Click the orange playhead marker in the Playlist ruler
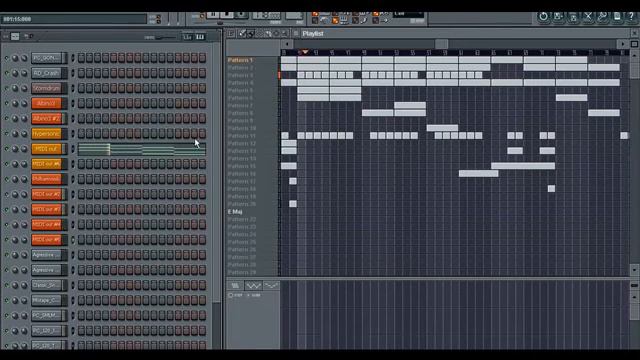Viewport: 640px width, 360px height. point(305,52)
